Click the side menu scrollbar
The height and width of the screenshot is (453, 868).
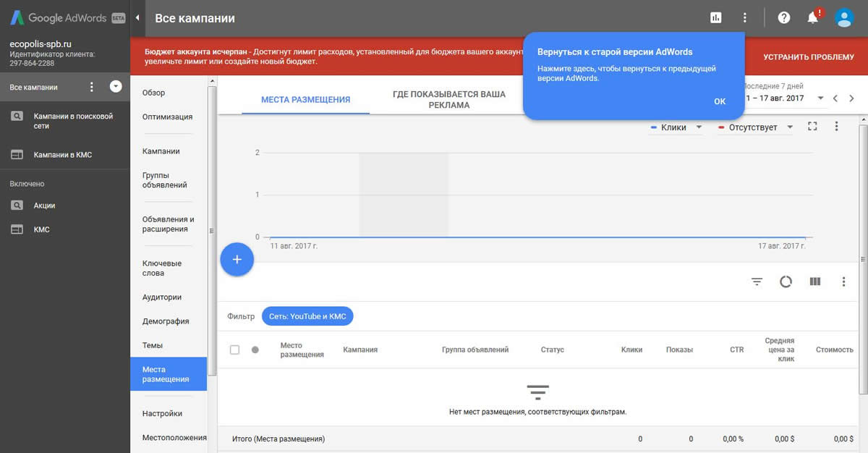(212, 231)
